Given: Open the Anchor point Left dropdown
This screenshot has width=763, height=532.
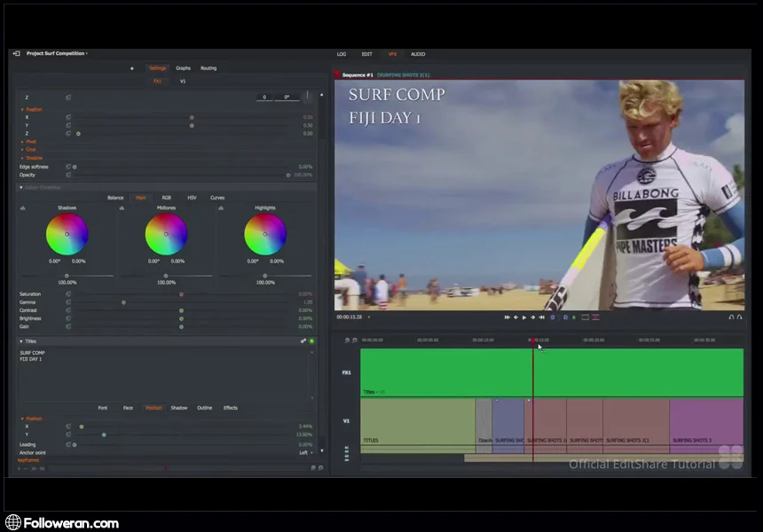Looking at the screenshot, I should 305,452.
